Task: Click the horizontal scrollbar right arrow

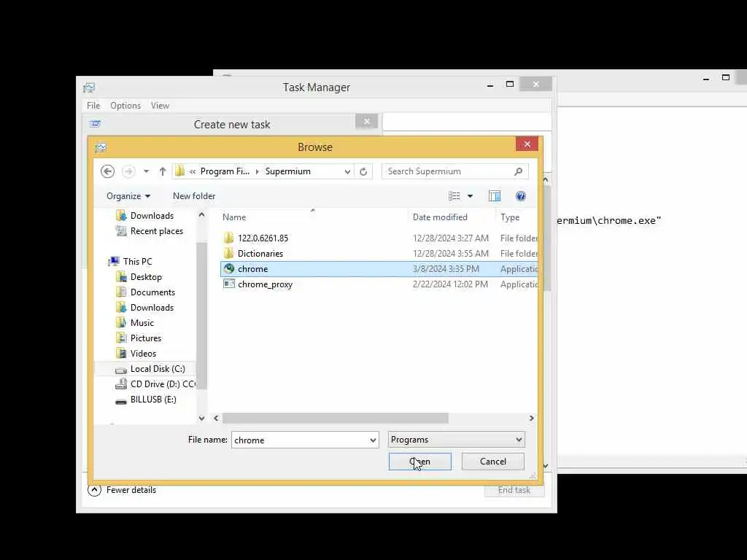Action: coord(531,418)
